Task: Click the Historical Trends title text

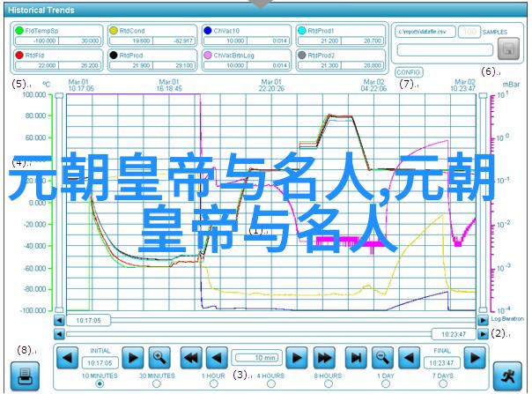Action: pos(41,11)
